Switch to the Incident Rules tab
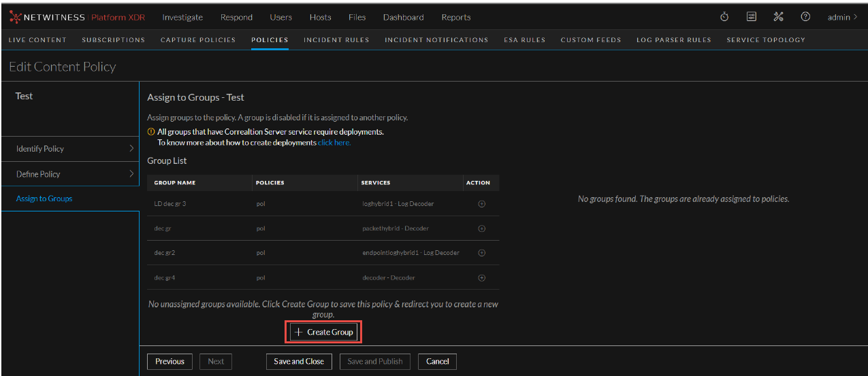The image size is (868, 376). [336, 39]
